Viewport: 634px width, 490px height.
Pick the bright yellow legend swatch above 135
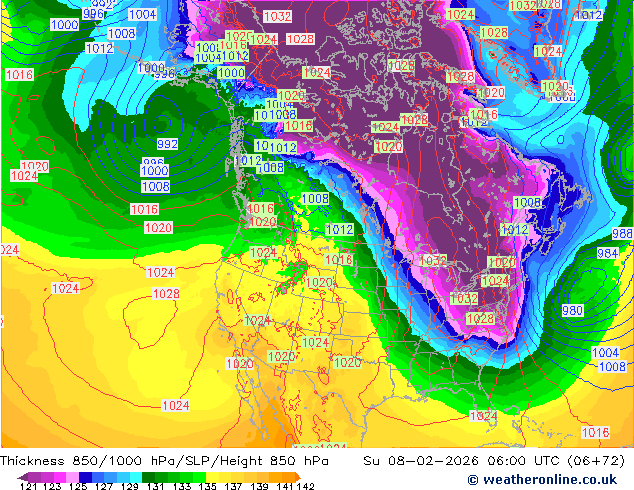(212, 477)
